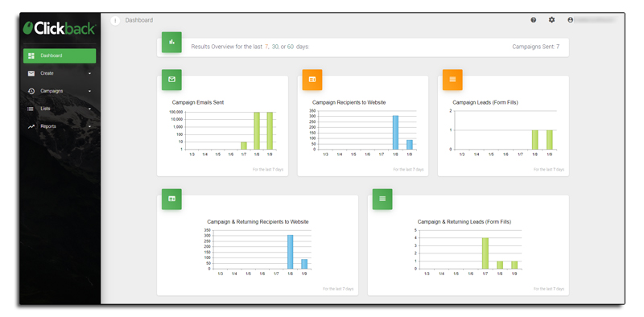The height and width of the screenshot is (317, 644).
Task: Click 1/9 blue bar in Campaign Recipients to Website
Action: coord(410,145)
